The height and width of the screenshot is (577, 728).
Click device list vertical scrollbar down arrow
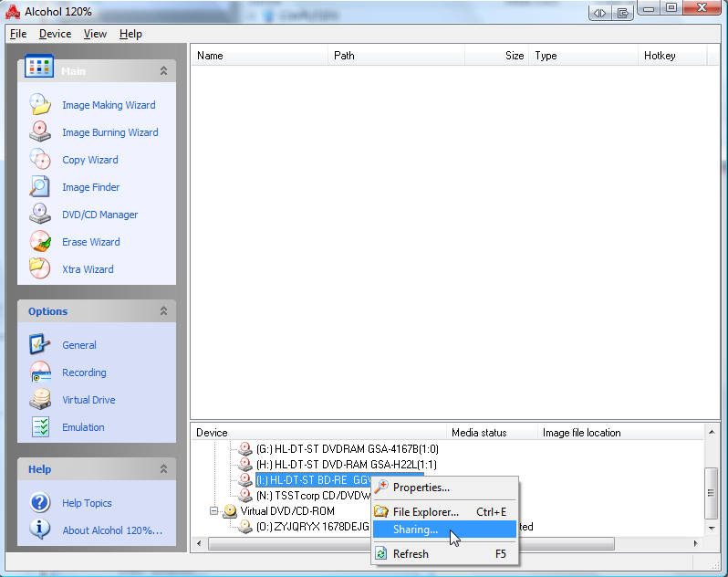(x=712, y=528)
